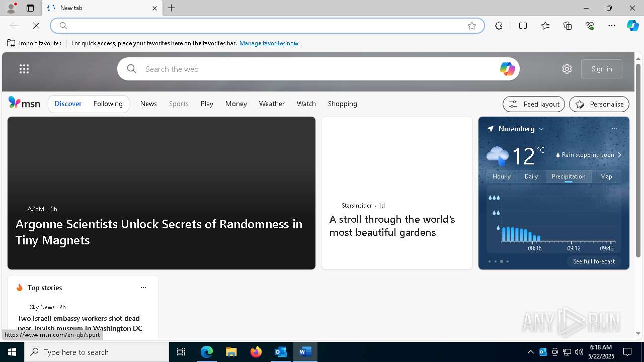Open Task View on taskbar
The height and width of the screenshot is (362, 644).
coord(181,352)
